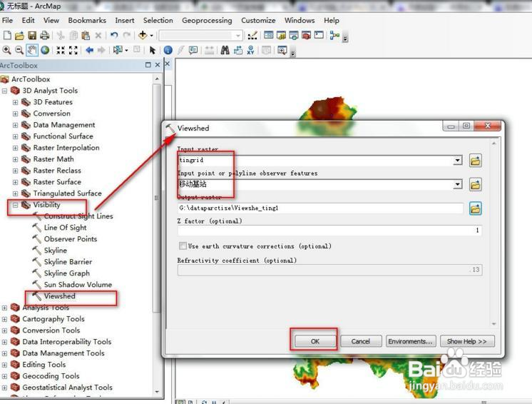Screen dimensions: 532x404
Task: Browse for input raster folder icon
Action: (476, 161)
